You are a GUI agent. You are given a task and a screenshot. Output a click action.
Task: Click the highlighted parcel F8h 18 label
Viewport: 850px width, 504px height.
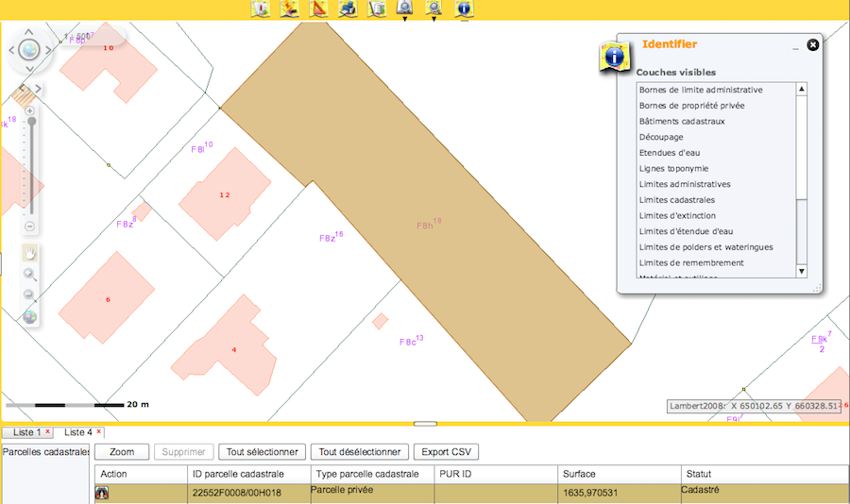(429, 224)
